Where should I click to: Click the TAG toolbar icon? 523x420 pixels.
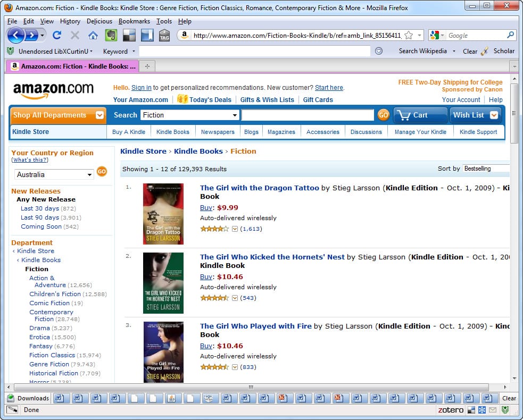(x=164, y=35)
